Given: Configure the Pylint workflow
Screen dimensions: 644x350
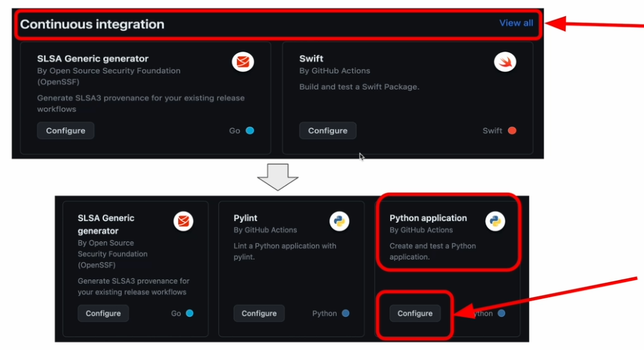Looking at the screenshot, I should [x=259, y=313].
